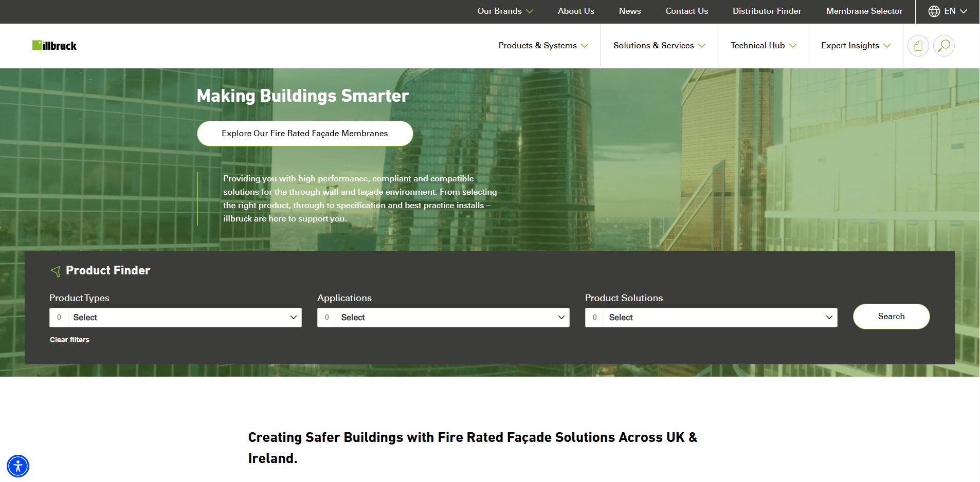Image resolution: width=980 pixels, height=482 pixels.
Task: Expand the Expert Insights menu
Action: [855, 46]
